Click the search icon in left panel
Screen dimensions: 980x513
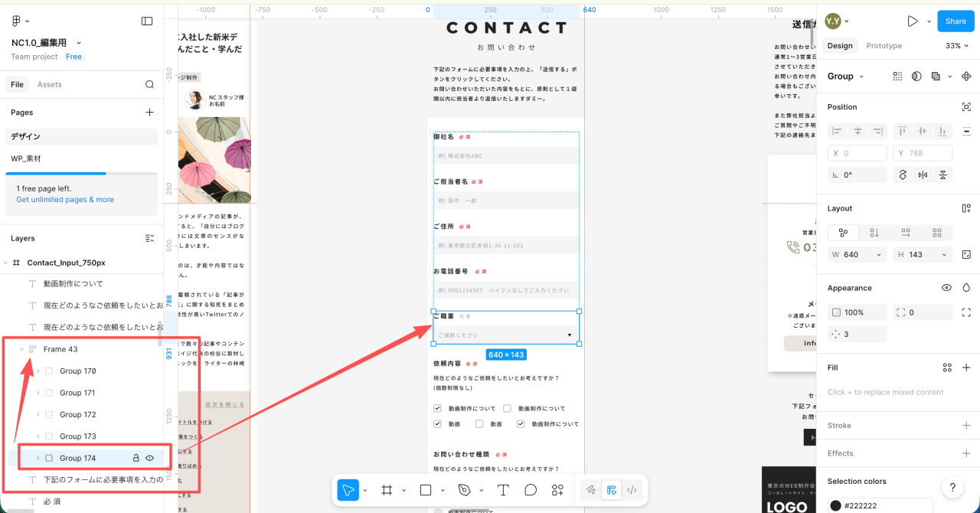(150, 84)
